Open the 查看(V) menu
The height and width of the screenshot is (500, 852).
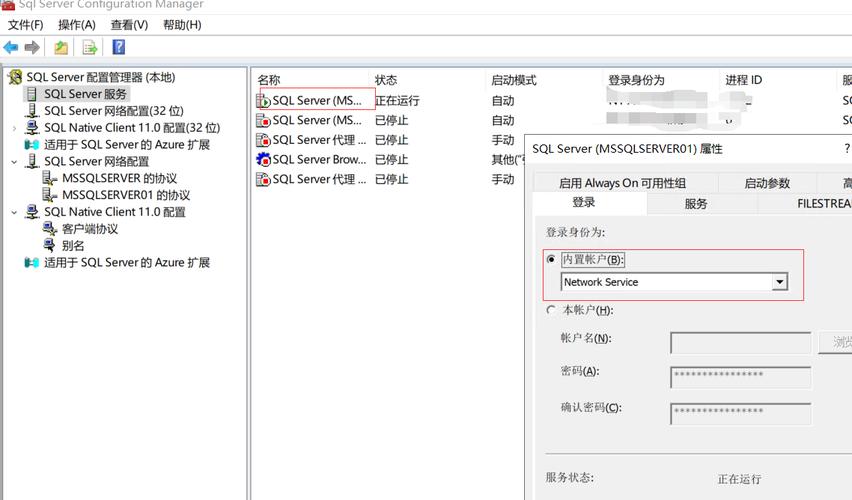[129, 25]
